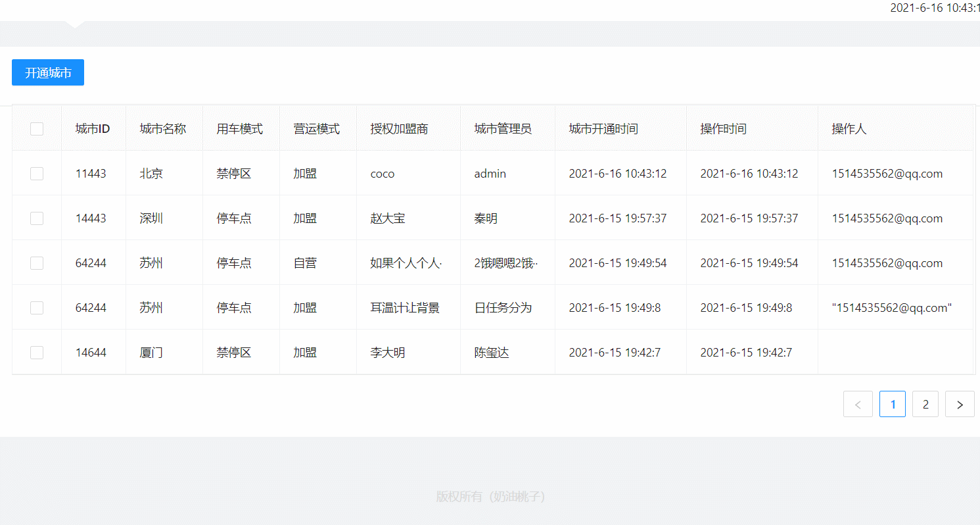Check the checkbox for the 深圳 row
Screen dimensions: 980x525
pyautogui.click(x=37, y=218)
